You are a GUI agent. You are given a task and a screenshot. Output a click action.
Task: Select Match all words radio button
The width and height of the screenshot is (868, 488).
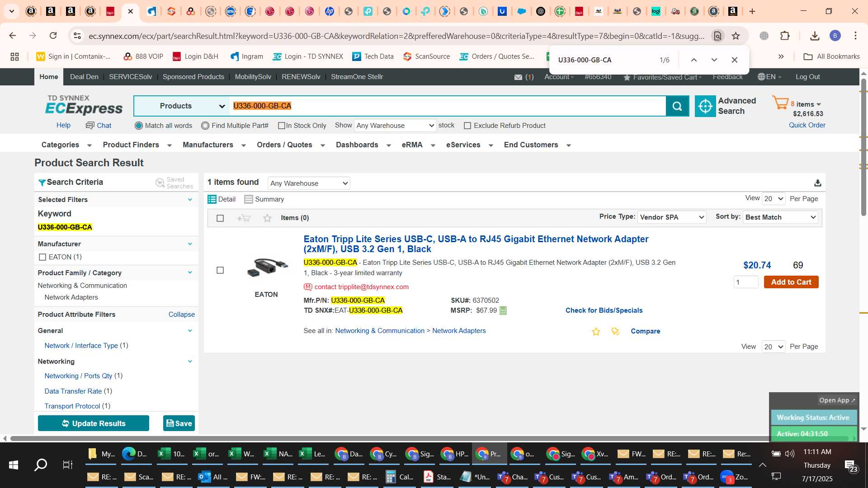139,126
